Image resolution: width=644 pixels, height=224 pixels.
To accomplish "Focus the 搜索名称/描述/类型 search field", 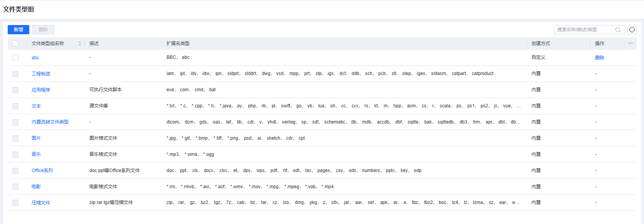I will tap(584, 30).
